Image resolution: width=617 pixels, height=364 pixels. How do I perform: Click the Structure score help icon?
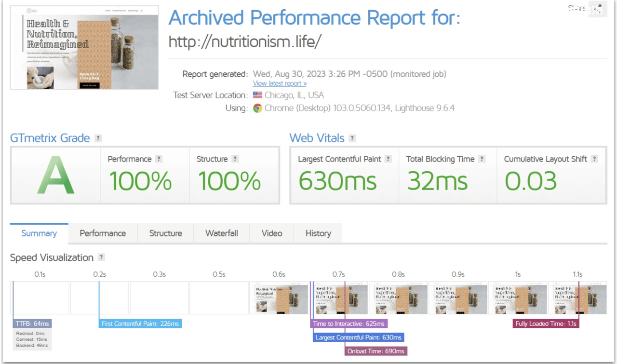point(235,159)
